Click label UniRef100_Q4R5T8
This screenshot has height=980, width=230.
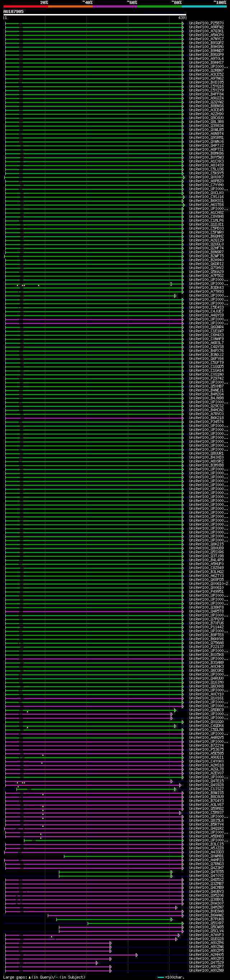206,611
